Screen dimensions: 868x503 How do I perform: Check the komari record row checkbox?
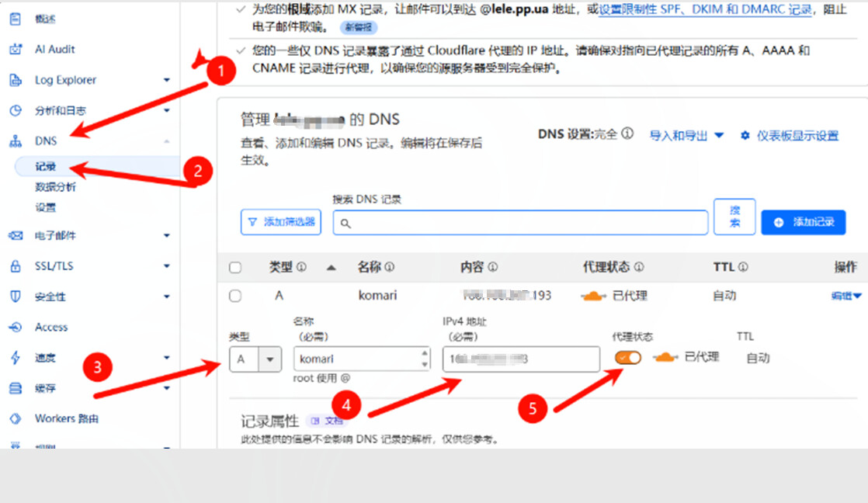[x=235, y=296]
